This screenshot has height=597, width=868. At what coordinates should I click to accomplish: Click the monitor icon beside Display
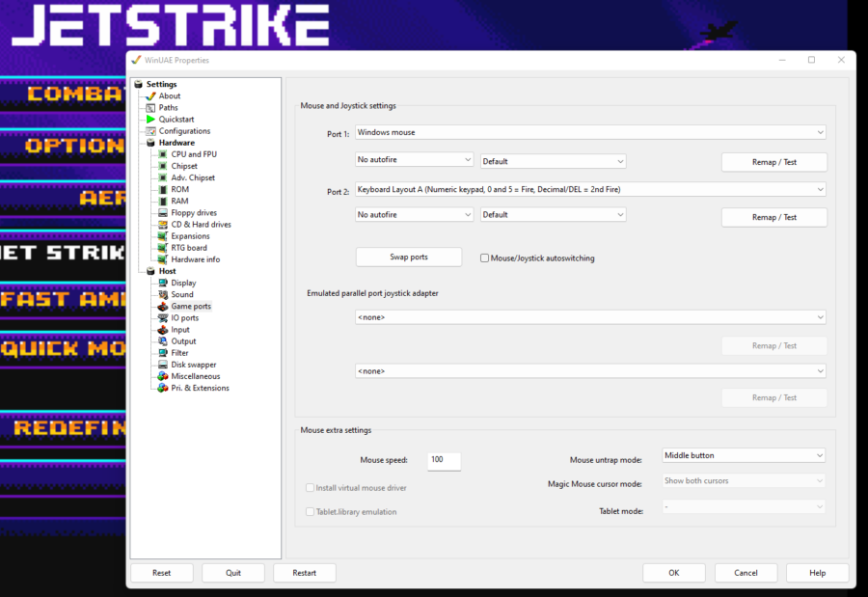click(x=163, y=283)
